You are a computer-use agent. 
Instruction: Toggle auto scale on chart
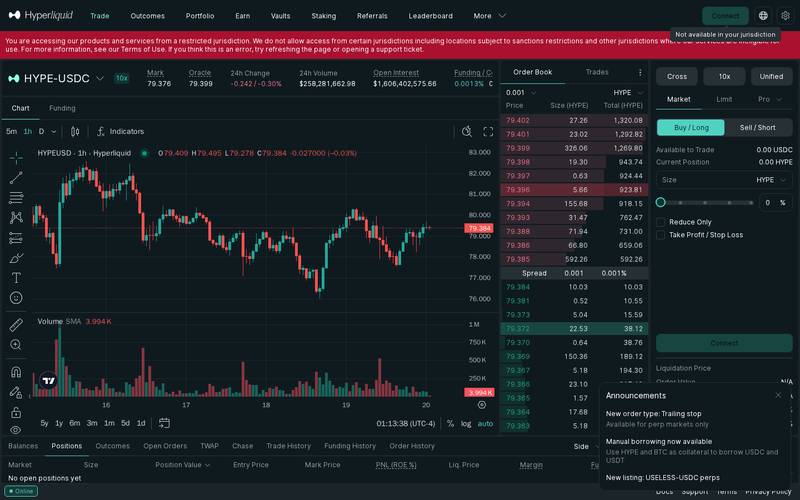[x=485, y=423]
